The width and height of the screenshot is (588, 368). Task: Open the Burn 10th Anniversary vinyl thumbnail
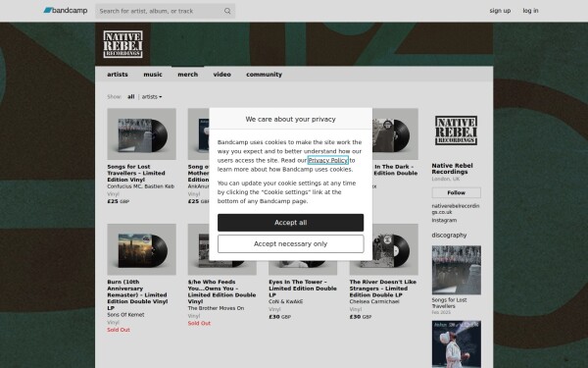point(141,249)
